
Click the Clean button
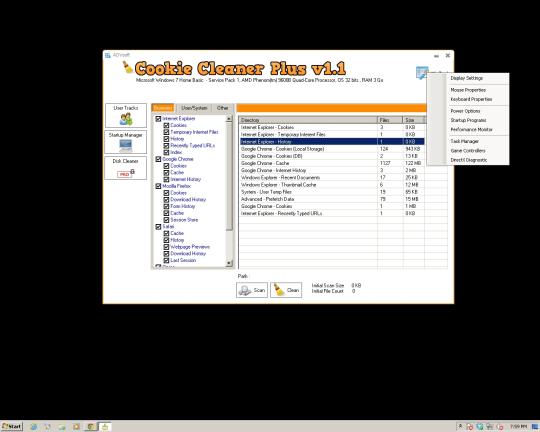click(286, 290)
